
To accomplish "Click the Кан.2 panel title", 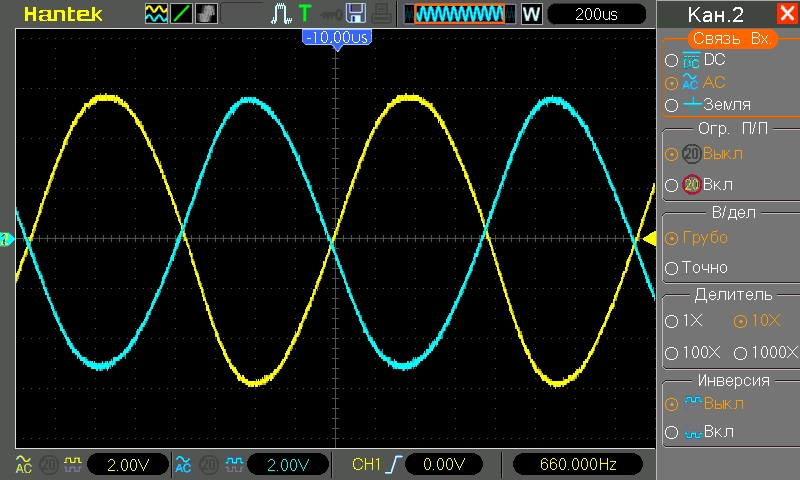I will 716,14.
